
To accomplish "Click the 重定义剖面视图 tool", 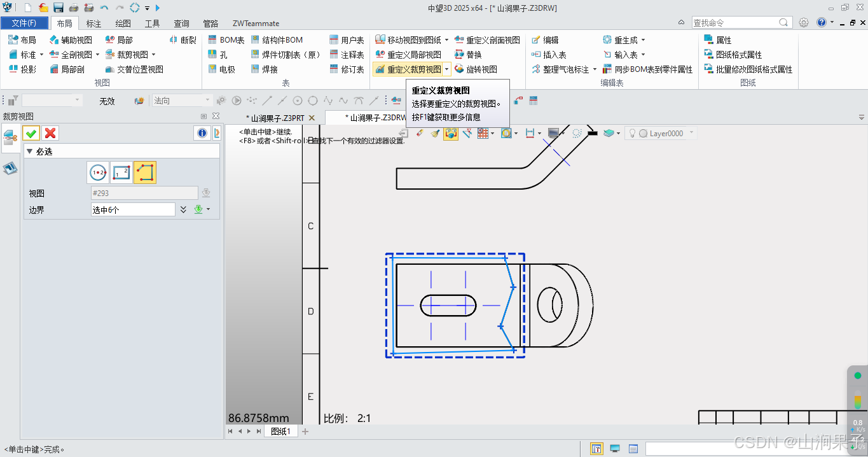I will (488, 39).
